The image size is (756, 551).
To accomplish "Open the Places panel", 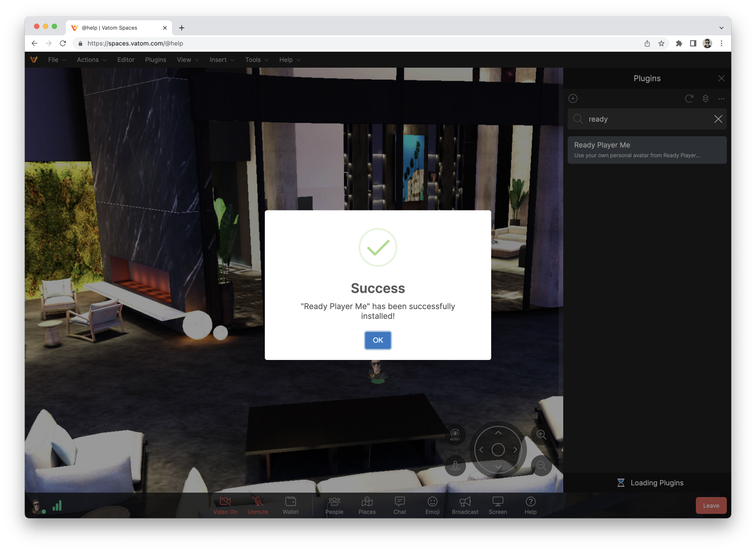I will (367, 505).
